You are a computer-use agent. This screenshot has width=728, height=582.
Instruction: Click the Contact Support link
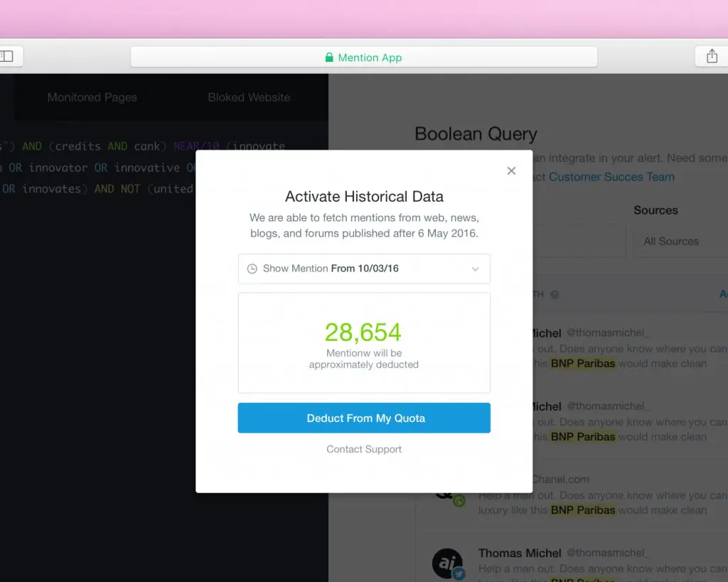364,449
